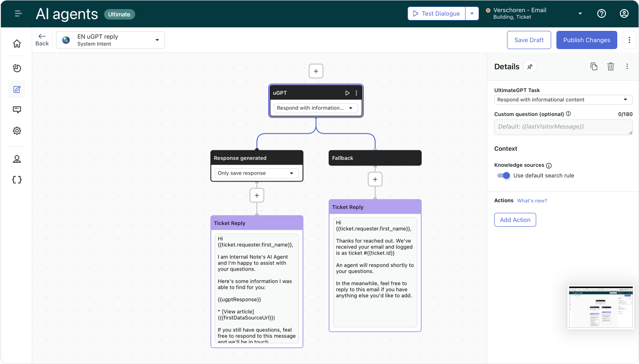Open the analytics pie chart sidebar icon
The width and height of the screenshot is (639, 364).
pos(17,68)
